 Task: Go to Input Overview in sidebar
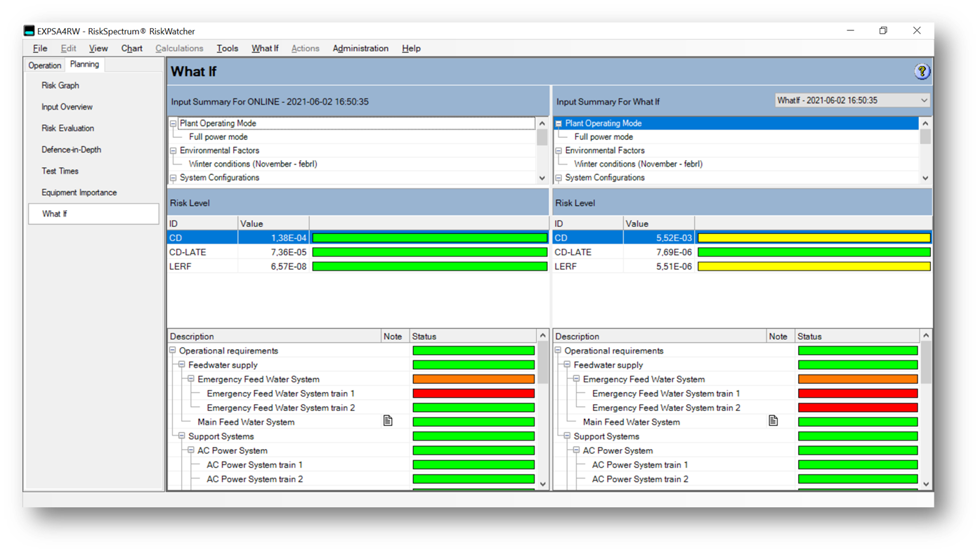coord(67,107)
